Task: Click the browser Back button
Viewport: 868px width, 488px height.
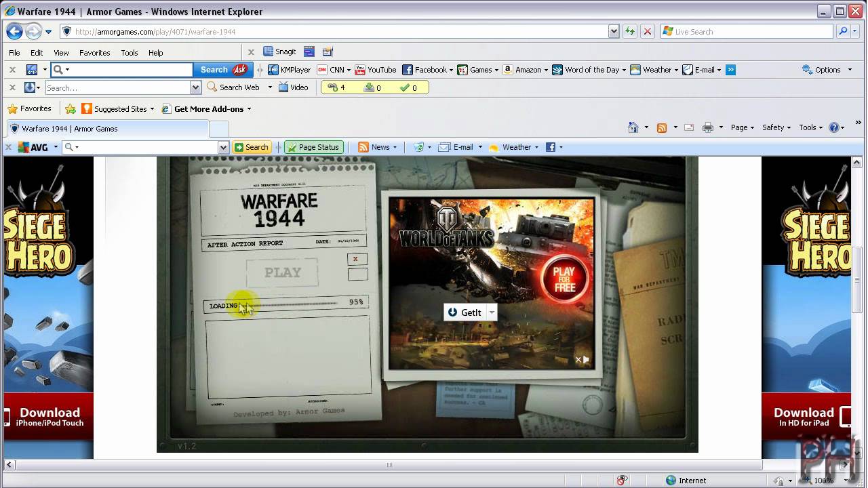Action: pyautogui.click(x=14, y=31)
